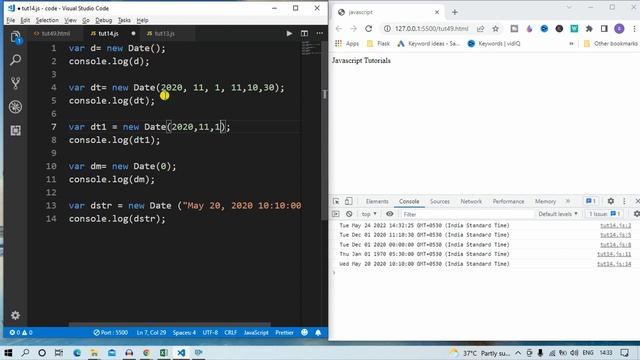This screenshot has width=640, height=360.
Task: Click the editor minimap
Action: click(310, 49)
